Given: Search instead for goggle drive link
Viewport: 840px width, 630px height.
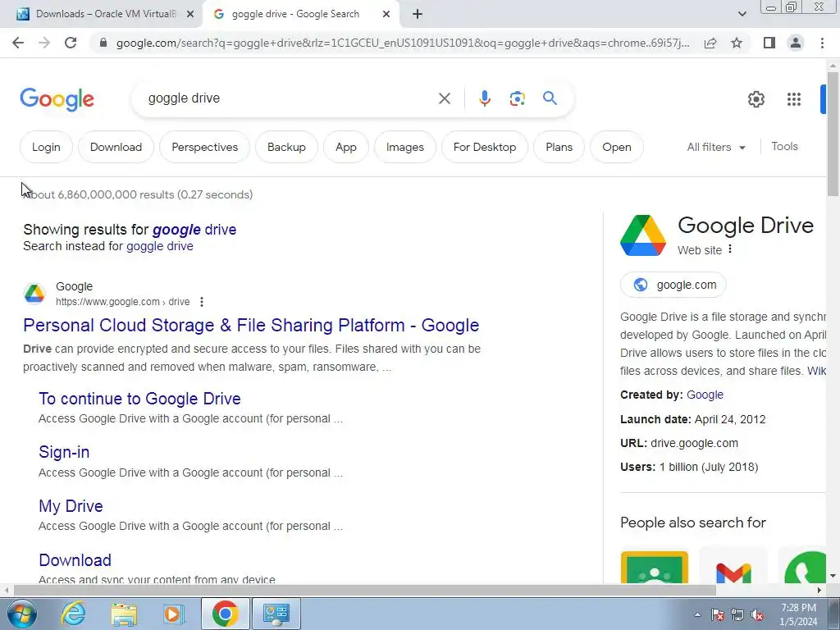Looking at the screenshot, I should point(160,246).
